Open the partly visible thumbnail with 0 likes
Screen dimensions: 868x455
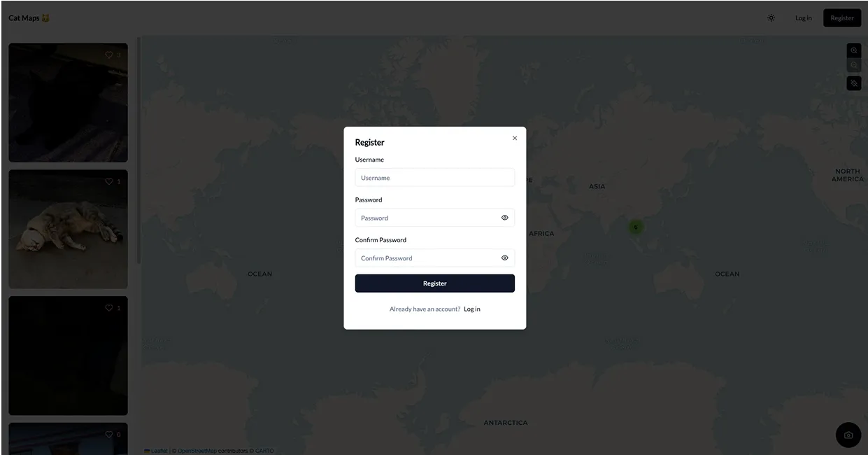click(x=68, y=439)
